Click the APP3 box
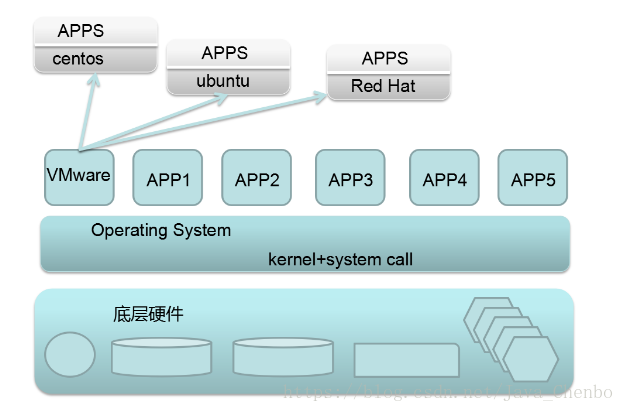624x412 pixels. (x=350, y=177)
